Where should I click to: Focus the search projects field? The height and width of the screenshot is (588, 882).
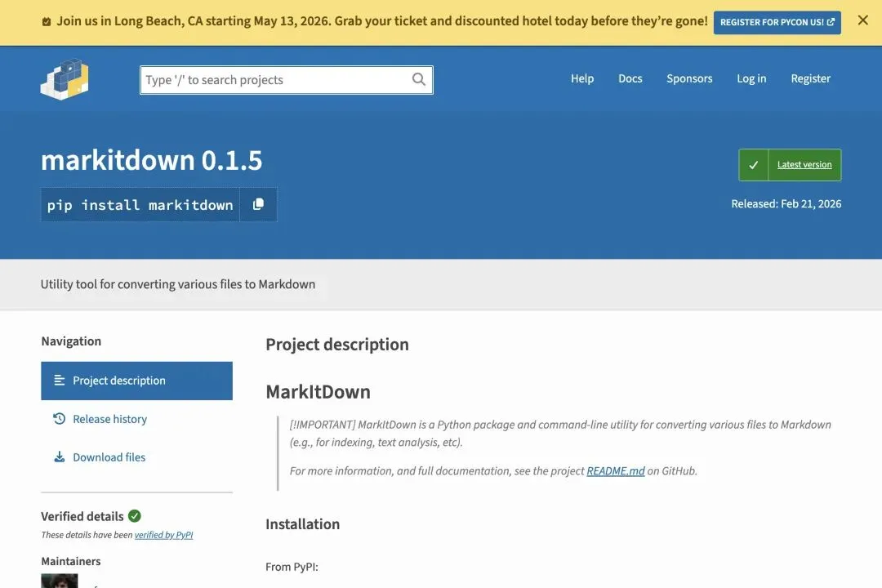(287, 80)
